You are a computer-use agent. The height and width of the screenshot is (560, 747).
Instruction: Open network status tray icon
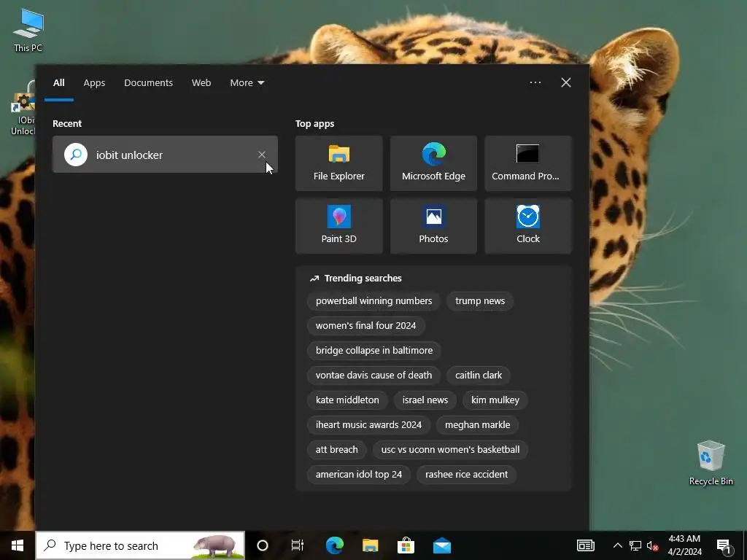[635, 545]
